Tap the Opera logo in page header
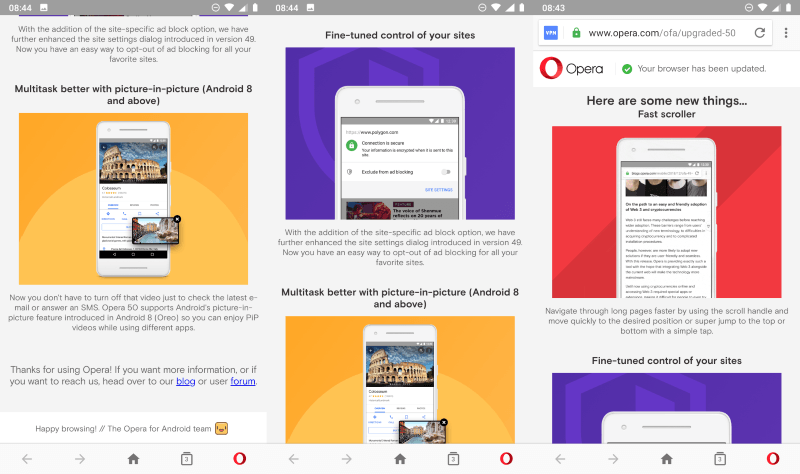This screenshot has width=800, height=474. tap(571, 68)
